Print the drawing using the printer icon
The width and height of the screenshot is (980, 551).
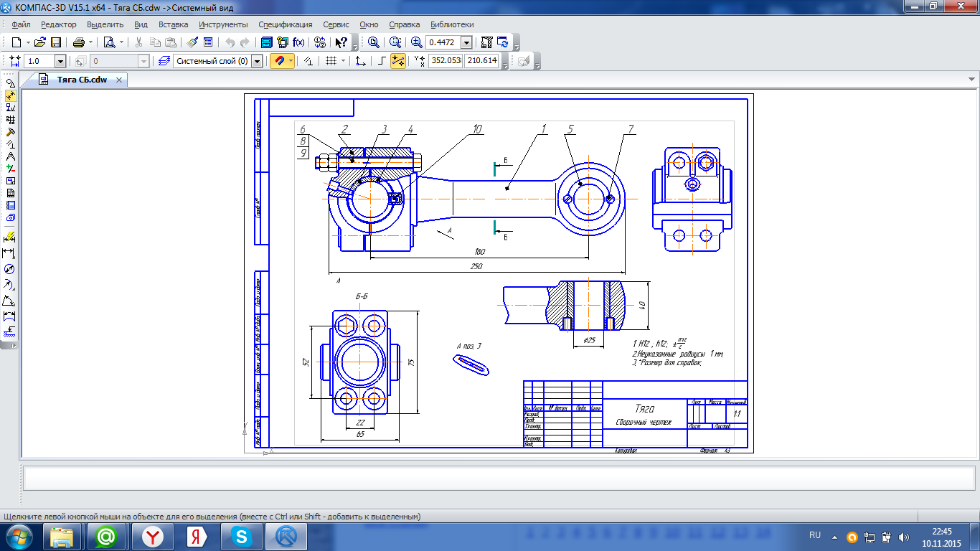click(x=79, y=42)
